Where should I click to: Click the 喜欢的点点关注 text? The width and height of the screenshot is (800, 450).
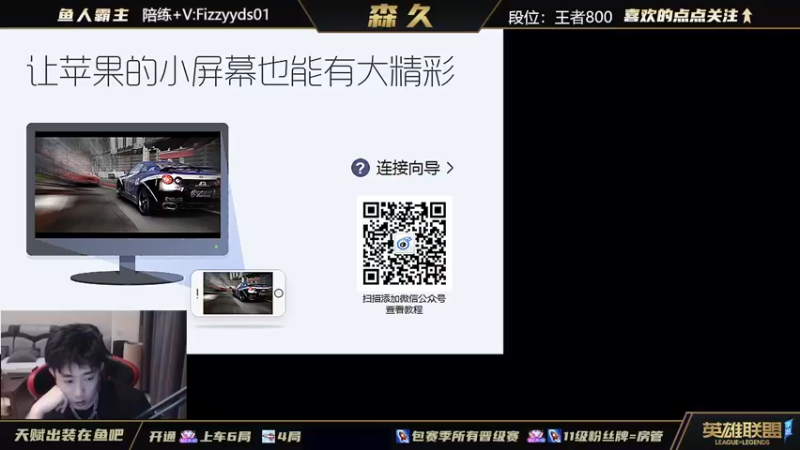pyautogui.click(x=681, y=16)
